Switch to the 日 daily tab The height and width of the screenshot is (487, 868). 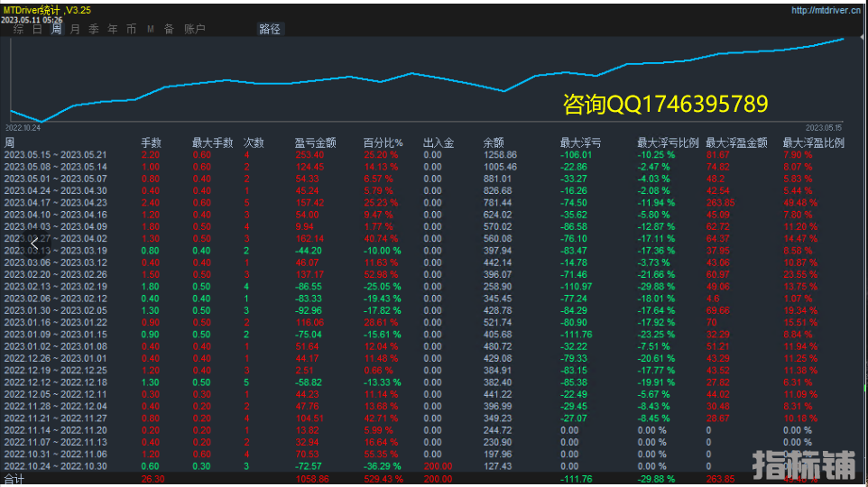(x=37, y=29)
